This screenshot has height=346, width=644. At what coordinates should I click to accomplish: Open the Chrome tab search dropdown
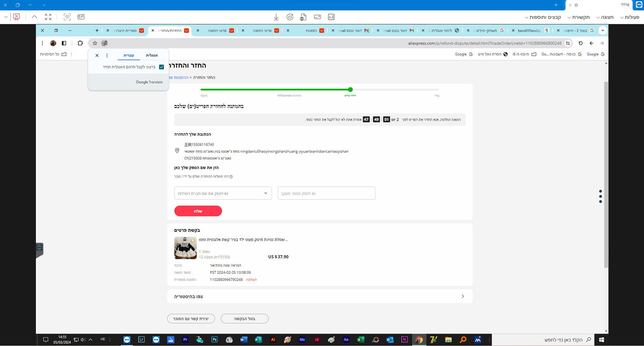[x=603, y=30]
